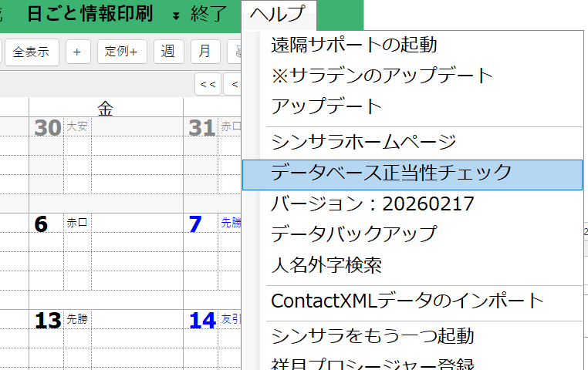Screen dimensions: 588x370
Task: Open 日ごと情報印刷 menu
Action: coord(90,14)
